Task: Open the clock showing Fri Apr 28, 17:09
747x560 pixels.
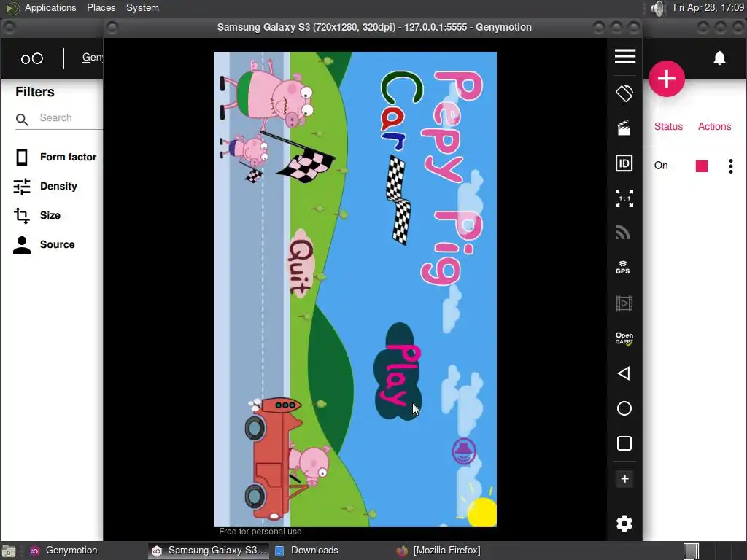Action: [x=708, y=7]
